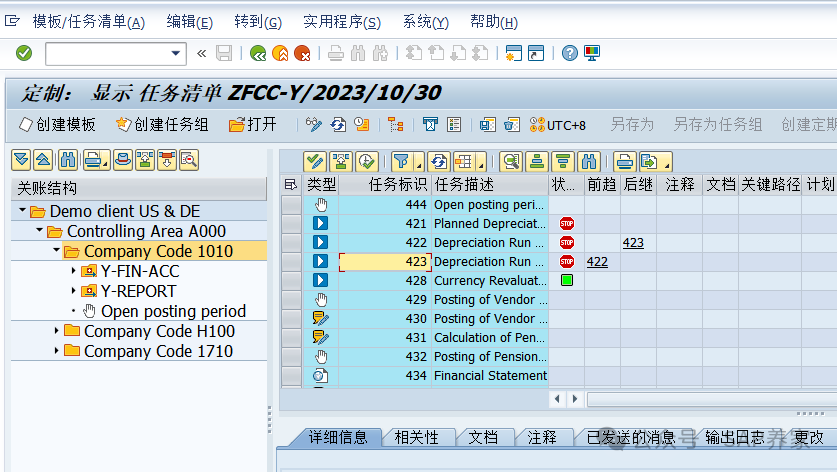Open the 帮助 menu
The height and width of the screenshot is (472, 837).
click(x=494, y=22)
